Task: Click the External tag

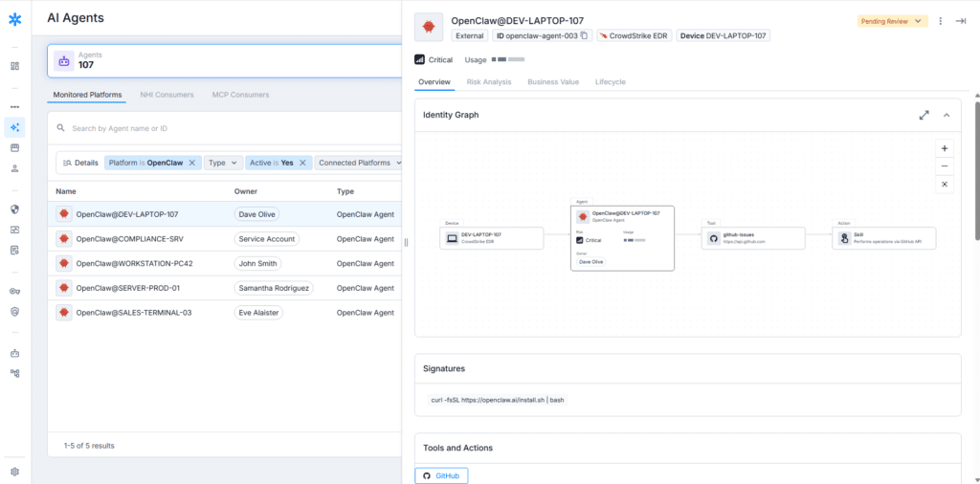Action: pyautogui.click(x=469, y=35)
